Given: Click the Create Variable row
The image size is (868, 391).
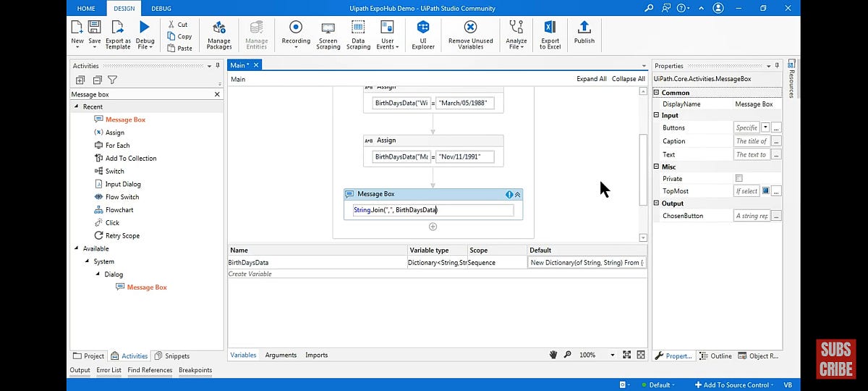Looking at the screenshot, I should 438,274.
